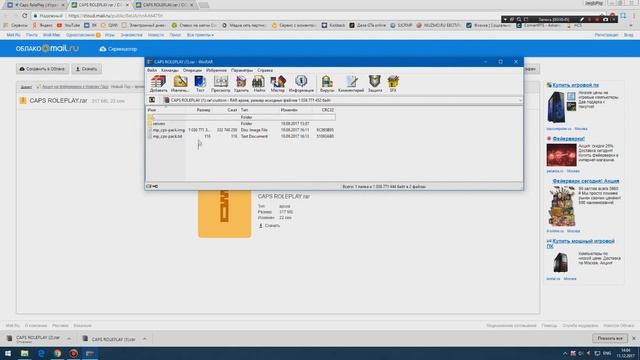Expand the Все проекты dropdown in Mail.ru bar
Image resolution: width=640 pixels, height=360 pixels.
pos(200,35)
